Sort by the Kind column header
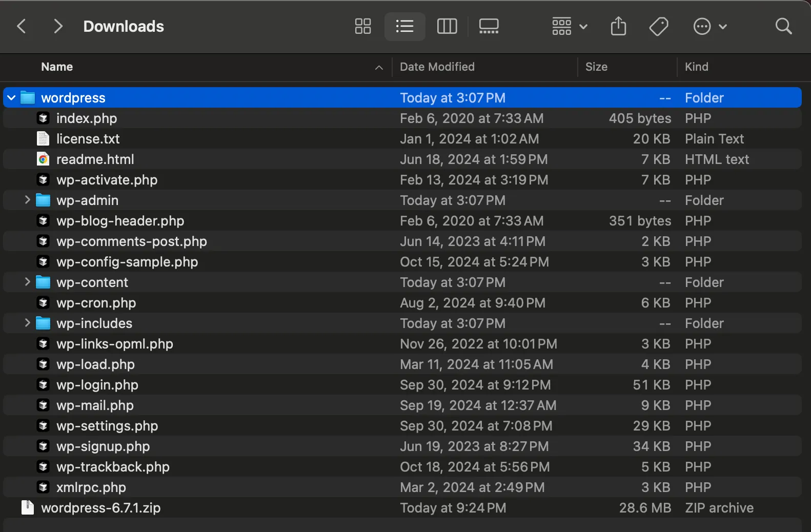The image size is (811, 532). click(696, 67)
